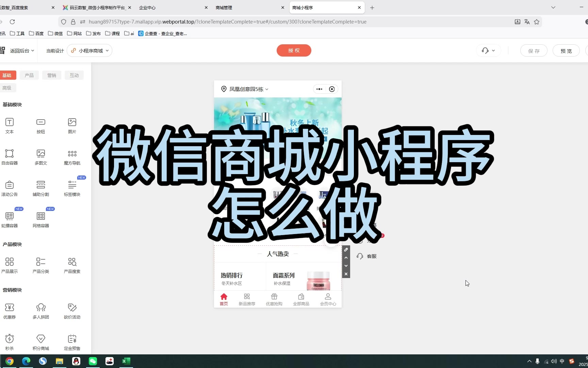Image resolution: width=588 pixels, height=368 pixels.
Task: Open the browser tab list chevron
Action: coord(553,7)
